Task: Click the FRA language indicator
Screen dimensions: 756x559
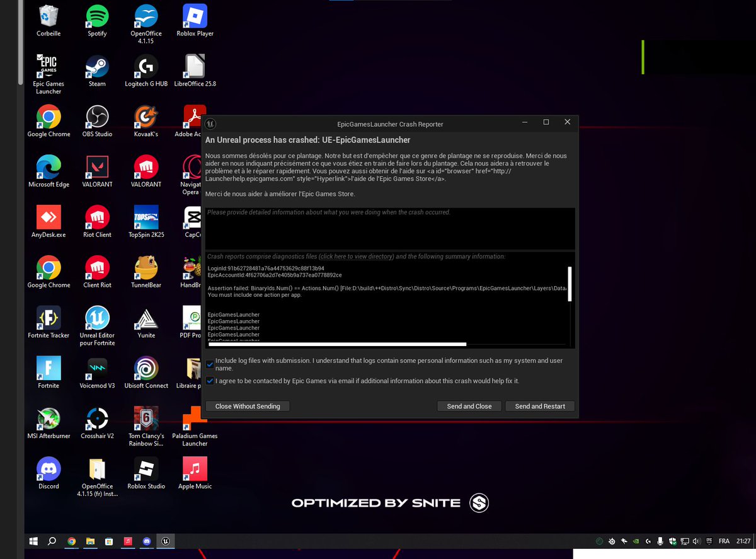Action: 724,541
